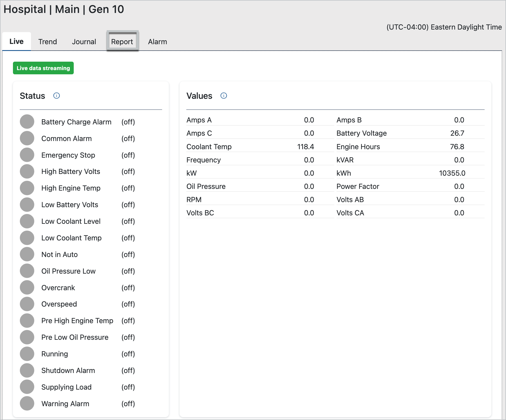Click the Status info icon
The height and width of the screenshot is (420, 506).
click(x=57, y=96)
